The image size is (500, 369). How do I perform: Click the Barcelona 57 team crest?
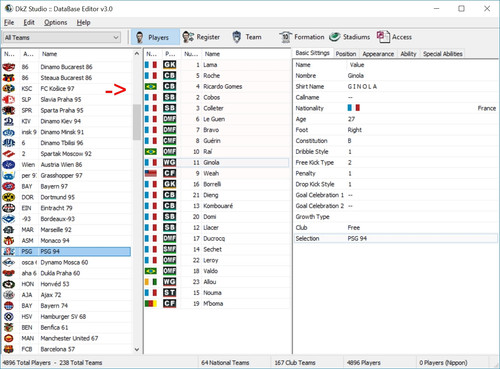coord(9,349)
